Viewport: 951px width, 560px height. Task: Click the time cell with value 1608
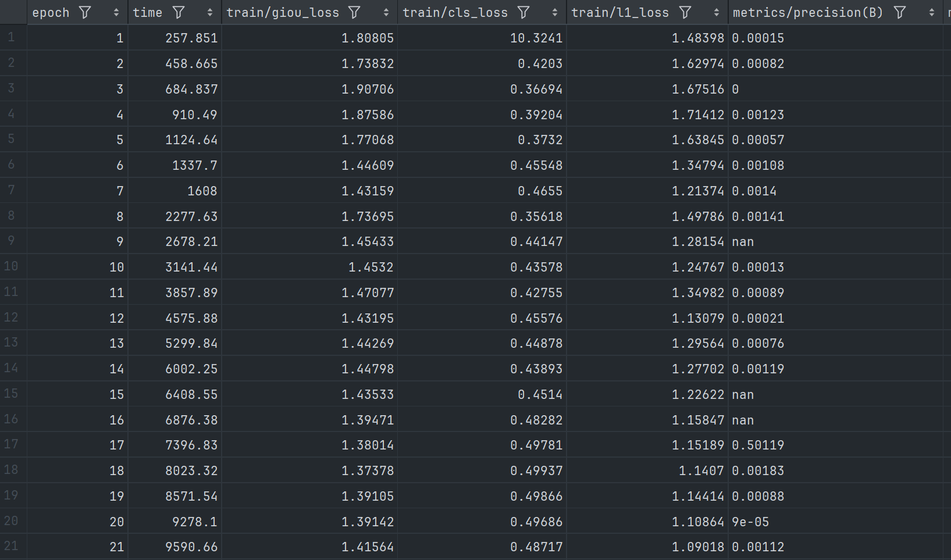pos(202,191)
